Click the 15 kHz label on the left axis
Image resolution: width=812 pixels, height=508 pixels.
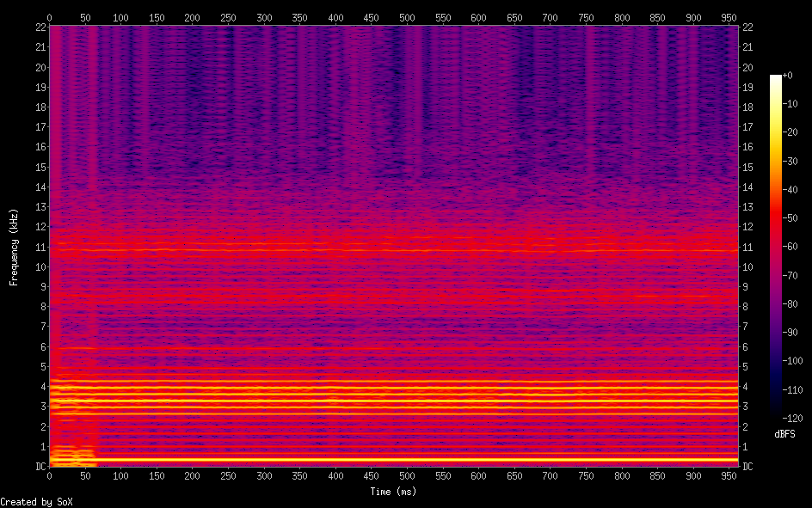coord(40,167)
